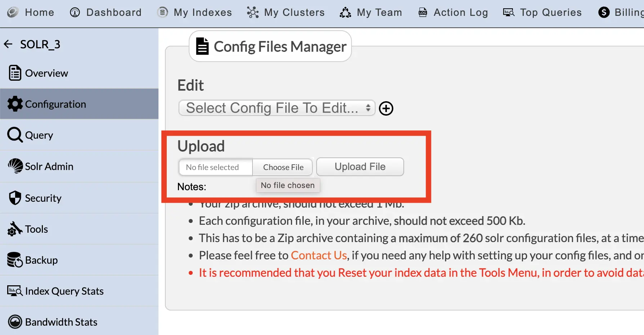This screenshot has height=335, width=644.
Task: Open the My Clusters menu item
Action: pos(286,12)
